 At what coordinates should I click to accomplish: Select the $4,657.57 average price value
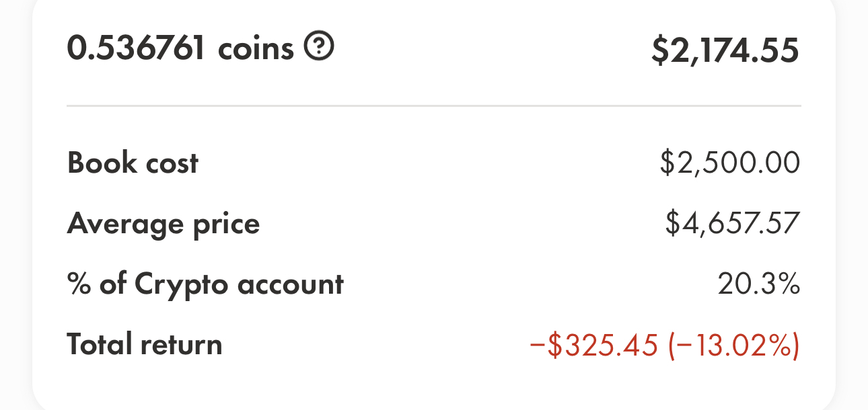tap(732, 224)
